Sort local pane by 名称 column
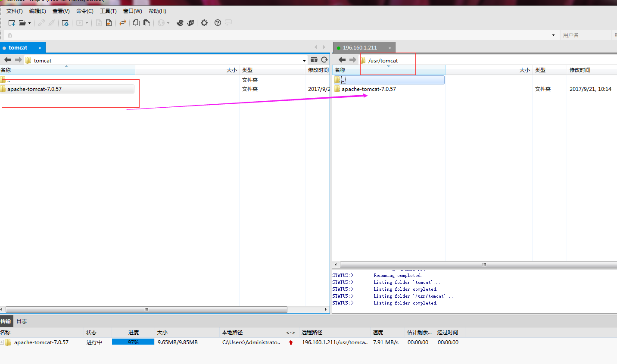Screen dimensions: 617x364 67,70
